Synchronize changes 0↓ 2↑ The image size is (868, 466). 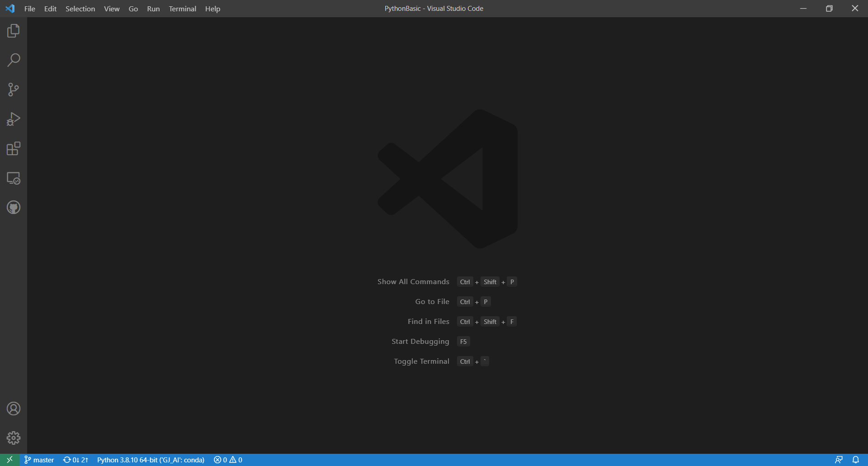(75, 460)
